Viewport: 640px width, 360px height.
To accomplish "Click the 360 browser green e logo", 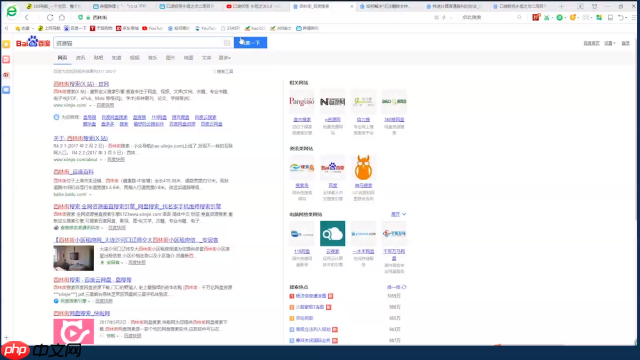I will click(11, 11).
